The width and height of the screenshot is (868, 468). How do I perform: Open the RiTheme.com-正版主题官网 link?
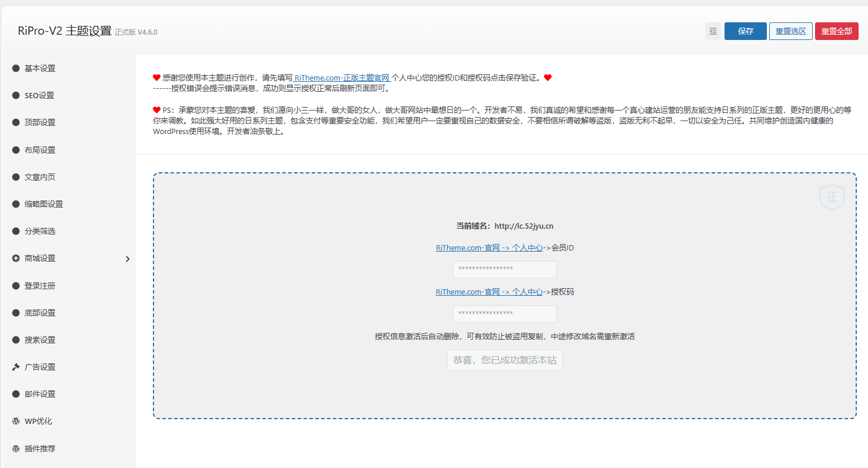[342, 78]
